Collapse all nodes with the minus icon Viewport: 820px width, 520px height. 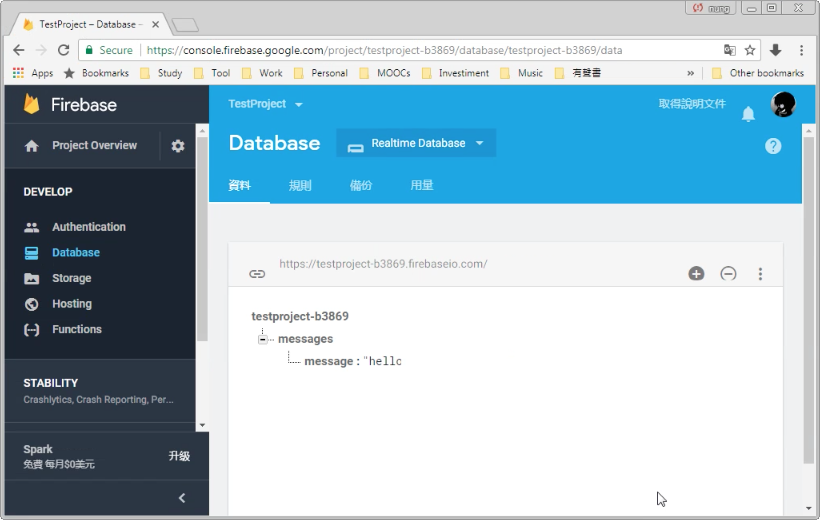tap(728, 274)
